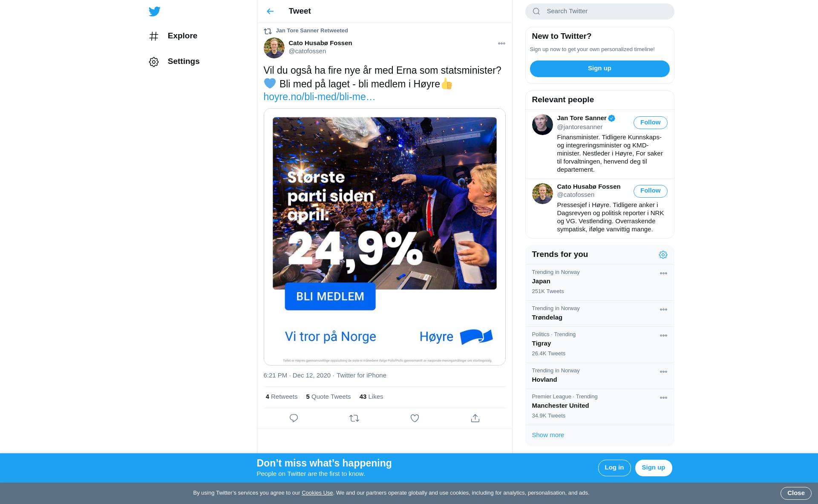Open the Høyre campaign image

pos(384,237)
